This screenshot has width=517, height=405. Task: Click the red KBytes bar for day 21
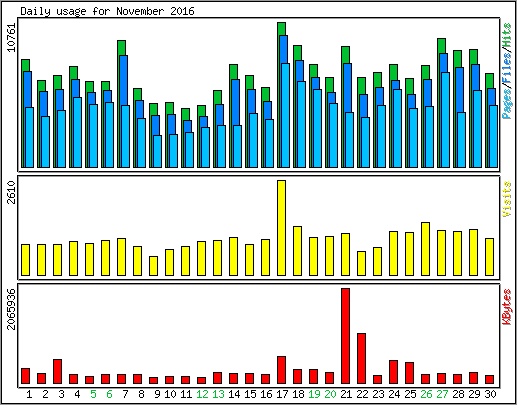[345, 336]
